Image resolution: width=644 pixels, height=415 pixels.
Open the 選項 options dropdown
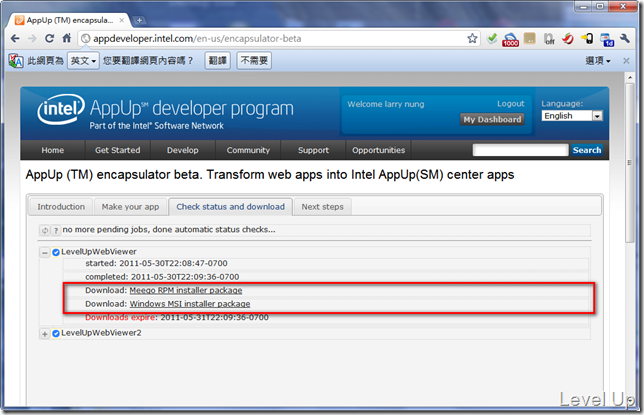tap(598, 61)
